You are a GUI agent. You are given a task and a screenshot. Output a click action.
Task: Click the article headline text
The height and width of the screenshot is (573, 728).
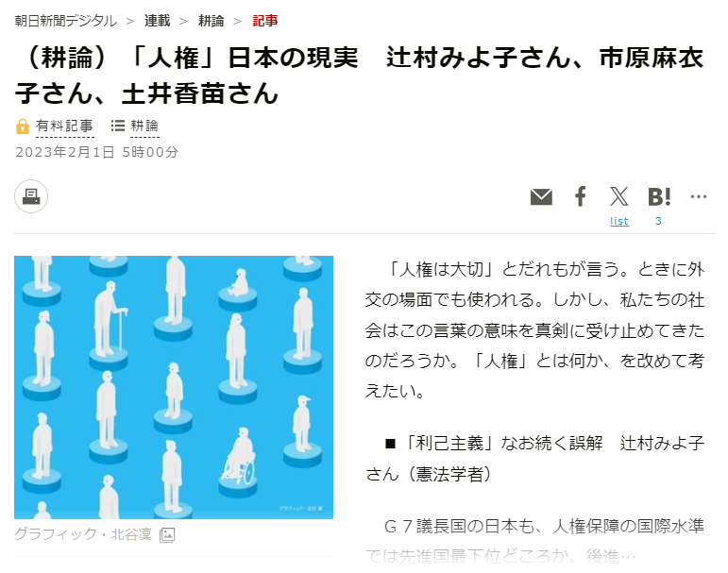point(360,76)
